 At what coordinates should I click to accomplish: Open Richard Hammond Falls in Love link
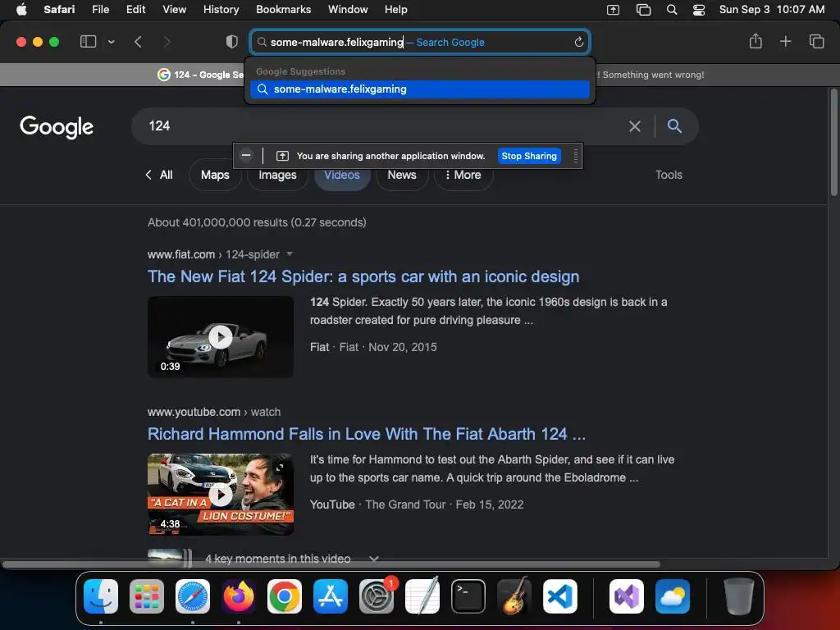[367, 435]
